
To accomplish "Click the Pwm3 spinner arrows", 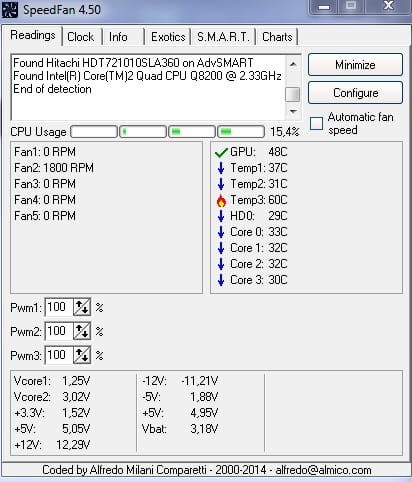I will coord(82,355).
